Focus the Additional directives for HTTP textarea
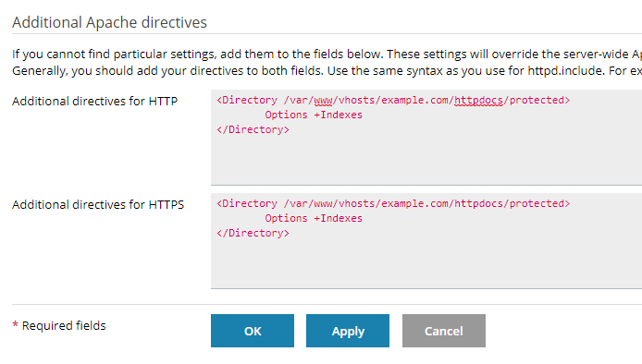The width and height of the screenshot is (642, 364). click(x=426, y=138)
